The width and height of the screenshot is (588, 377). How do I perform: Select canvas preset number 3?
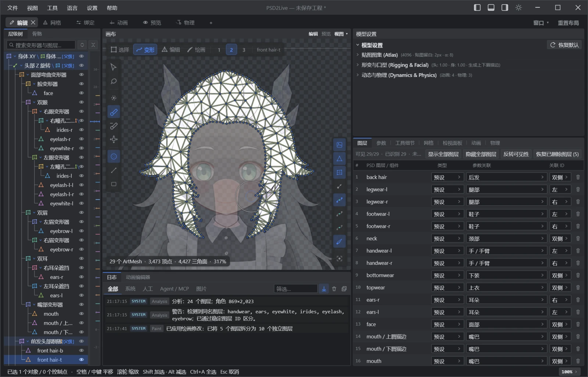click(244, 50)
